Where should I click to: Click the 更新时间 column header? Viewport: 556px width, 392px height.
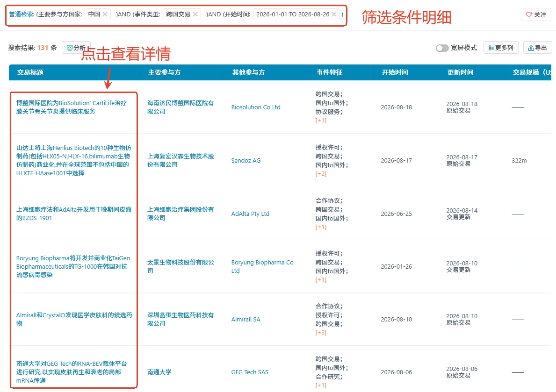click(460, 72)
